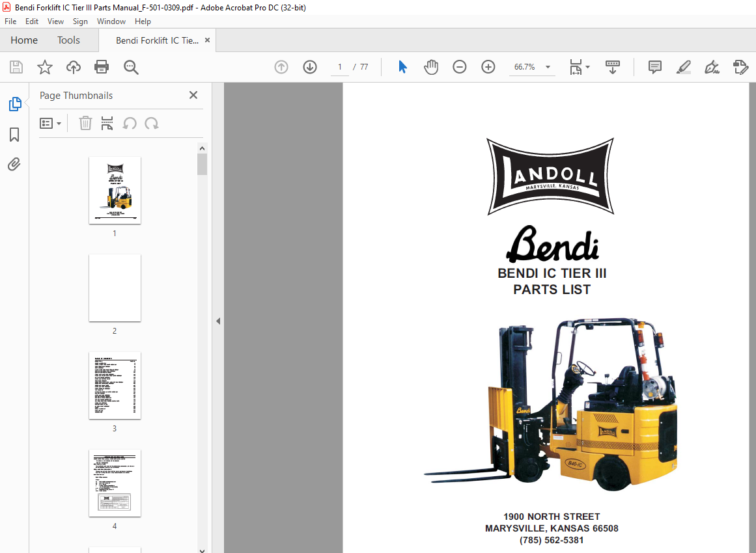This screenshot has width=756, height=553.
Task: Rotate page counterclockwise
Action: click(129, 124)
